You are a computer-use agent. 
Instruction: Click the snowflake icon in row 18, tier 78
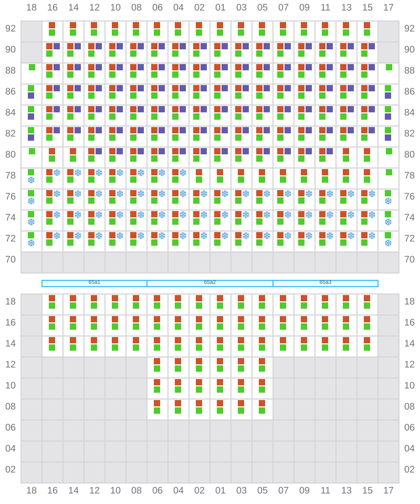pos(31,180)
